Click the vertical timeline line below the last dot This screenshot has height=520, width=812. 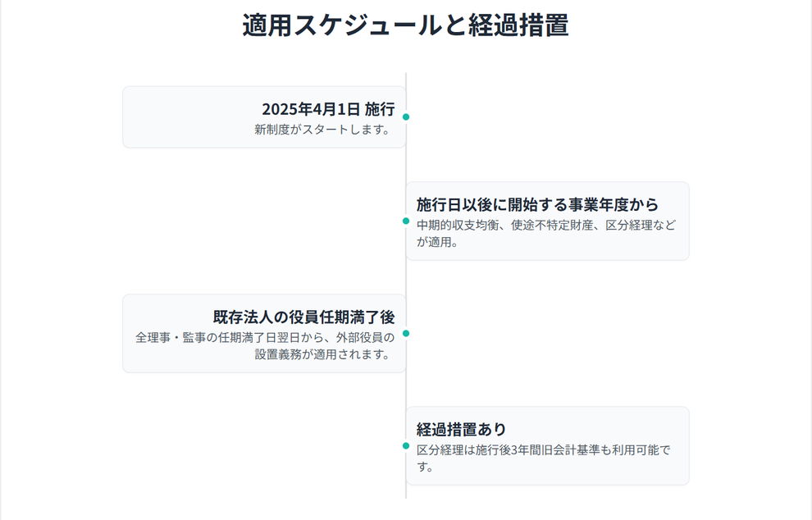click(x=406, y=480)
